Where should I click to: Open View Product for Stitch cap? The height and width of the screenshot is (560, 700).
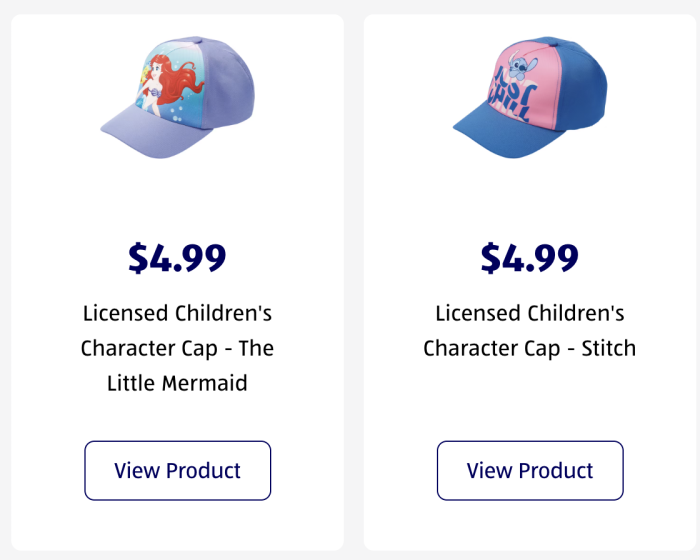coord(530,470)
